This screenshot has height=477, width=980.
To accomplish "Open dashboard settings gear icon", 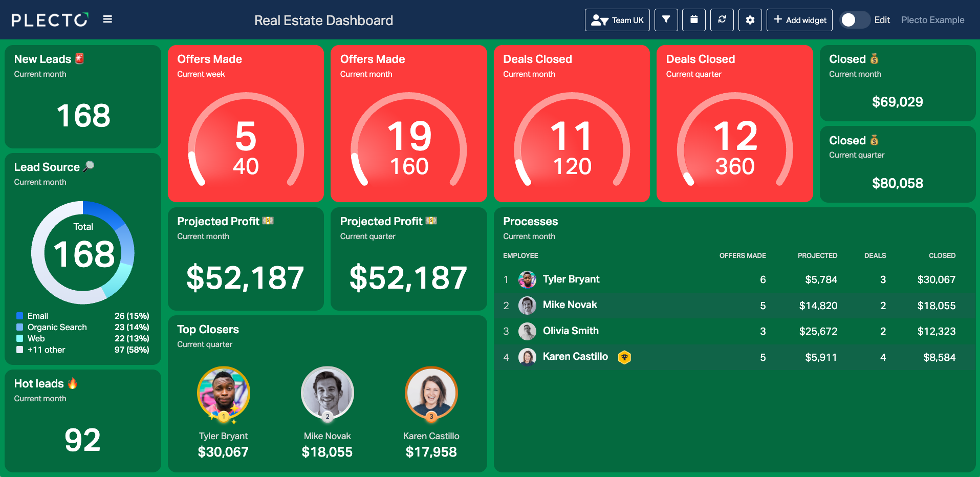I will [750, 20].
